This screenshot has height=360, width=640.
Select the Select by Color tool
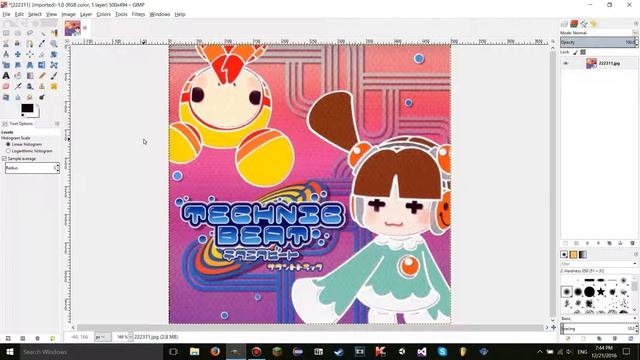click(x=54, y=33)
